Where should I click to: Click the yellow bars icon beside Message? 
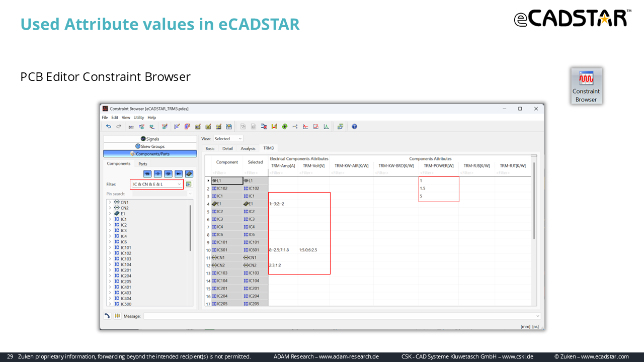tap(117, 316)
